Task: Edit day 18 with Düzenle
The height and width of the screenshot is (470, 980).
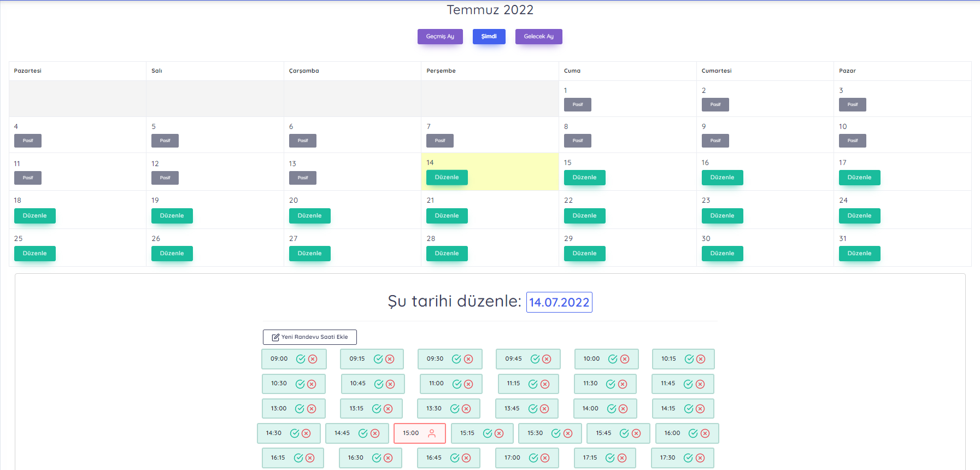Action: coord(35,216)
